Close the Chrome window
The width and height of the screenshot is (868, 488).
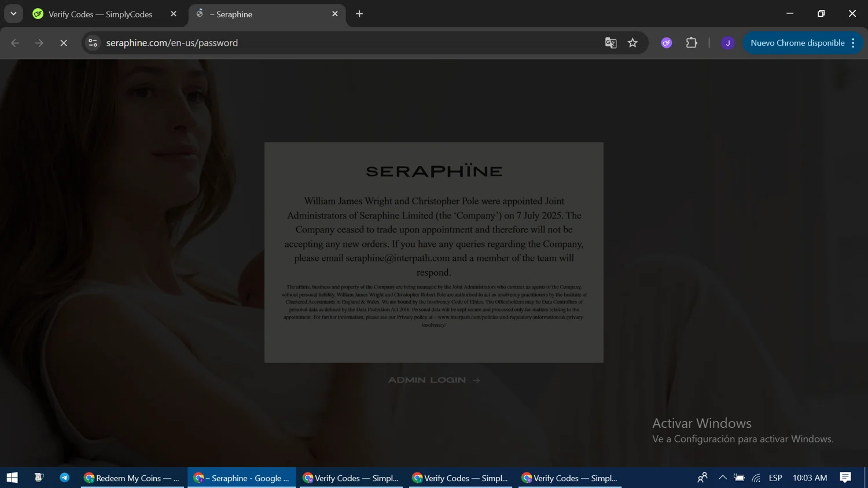click(852, 13)
